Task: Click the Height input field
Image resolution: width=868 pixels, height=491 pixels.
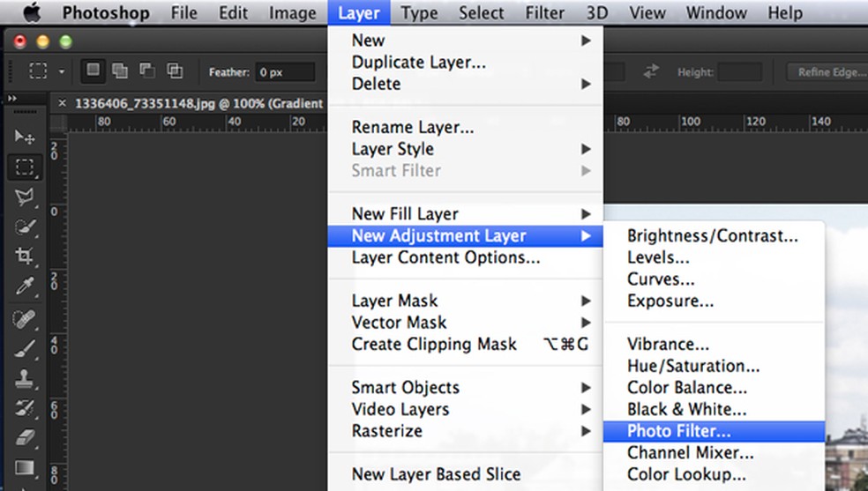Action: pyautogui.click(x=740, y=72)
